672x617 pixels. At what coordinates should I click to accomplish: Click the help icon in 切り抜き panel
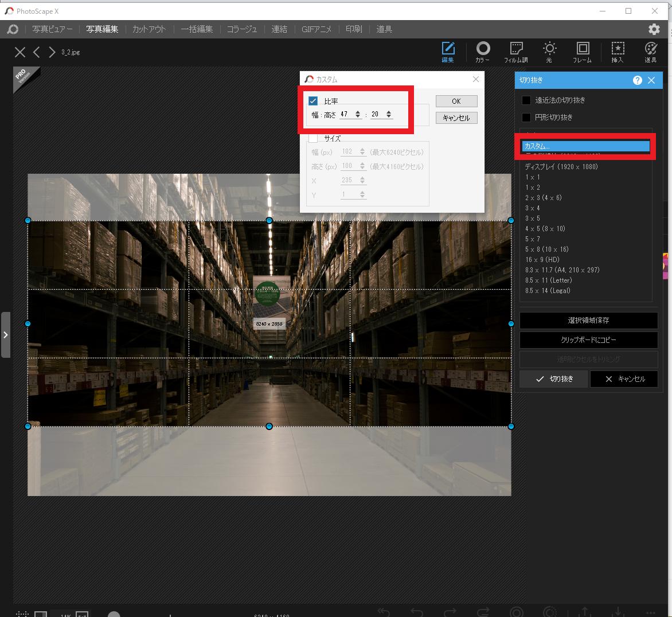(637, 80)
